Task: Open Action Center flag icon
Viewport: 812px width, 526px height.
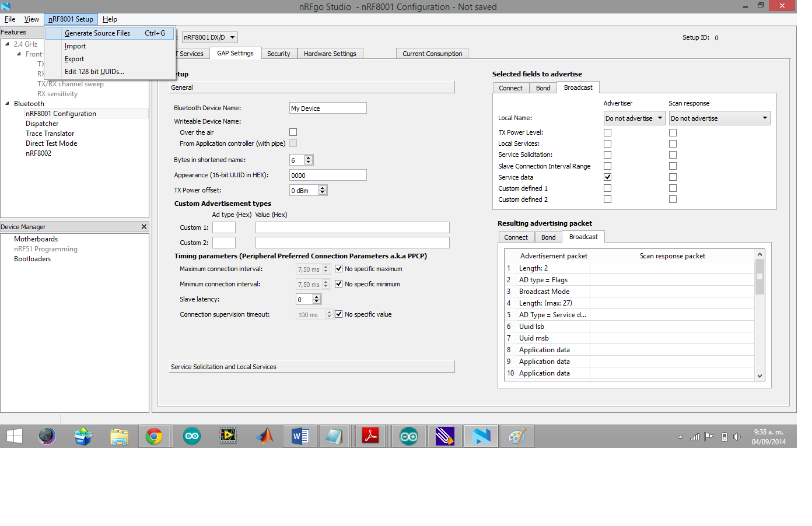Action: pyautogui.click(x=709, y=437)
